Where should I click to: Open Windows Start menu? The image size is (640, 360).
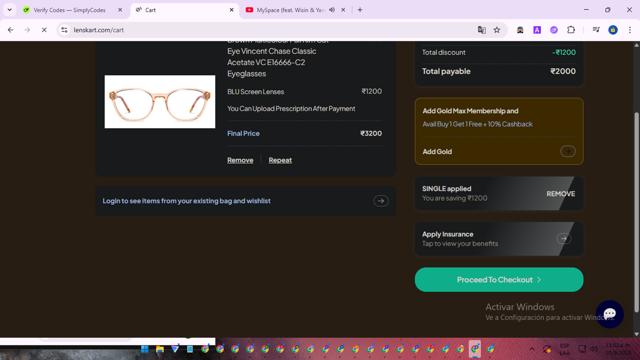tap(144, 349)
